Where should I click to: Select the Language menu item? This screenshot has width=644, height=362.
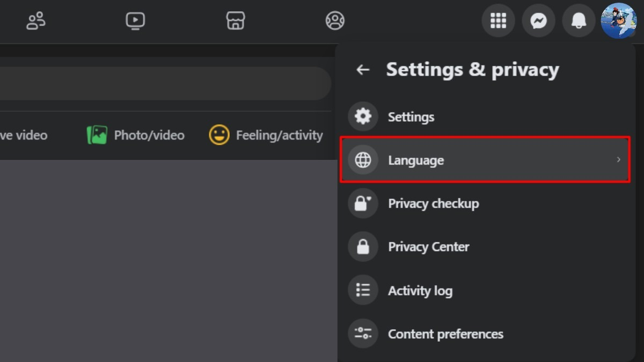416,160
